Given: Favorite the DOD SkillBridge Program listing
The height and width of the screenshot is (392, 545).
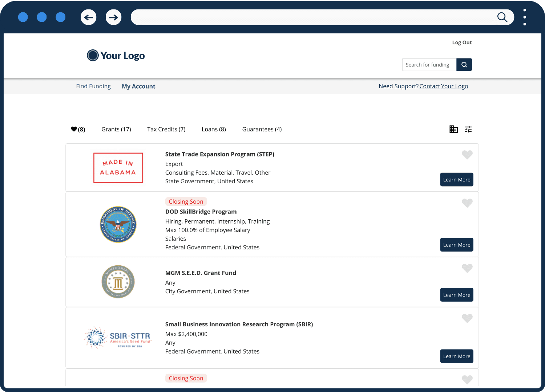Looking at the screenshot, I should point(467,203).
